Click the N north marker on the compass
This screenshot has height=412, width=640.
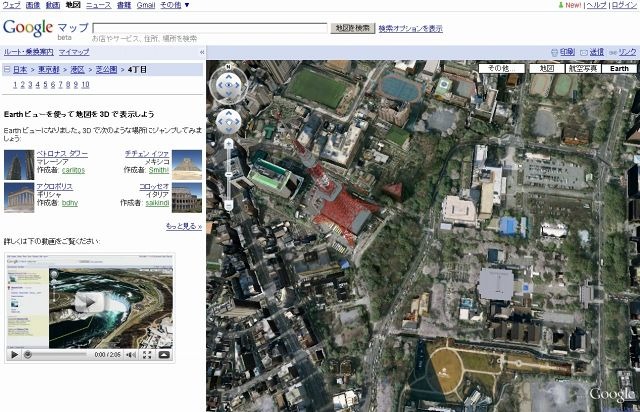click(x=228, y=67)
